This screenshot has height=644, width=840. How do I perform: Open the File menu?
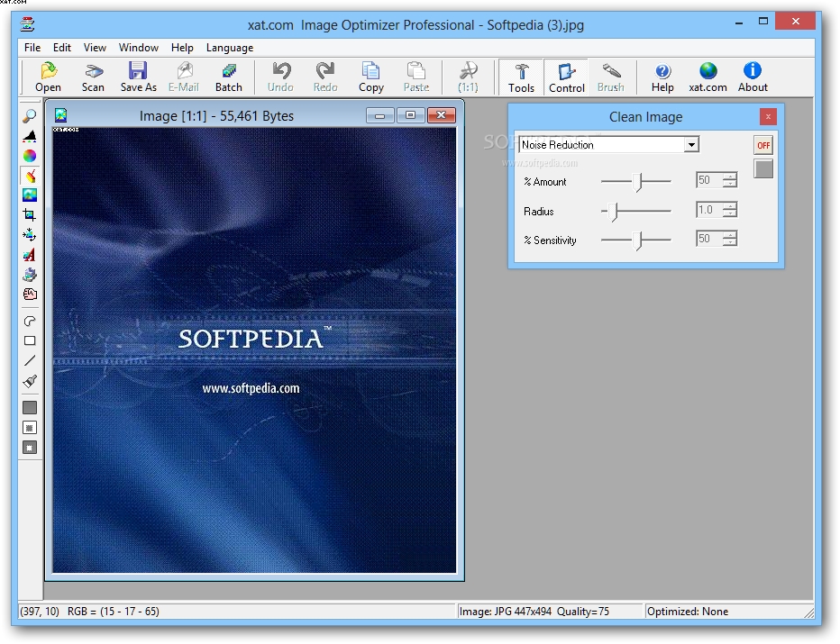(x=32, y=48)
